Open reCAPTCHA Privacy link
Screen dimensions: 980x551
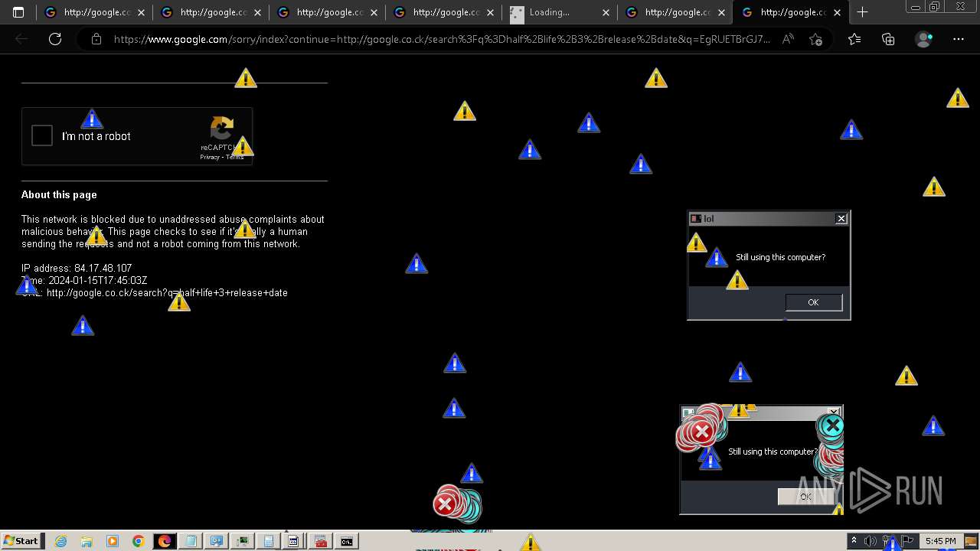[210, 157]
